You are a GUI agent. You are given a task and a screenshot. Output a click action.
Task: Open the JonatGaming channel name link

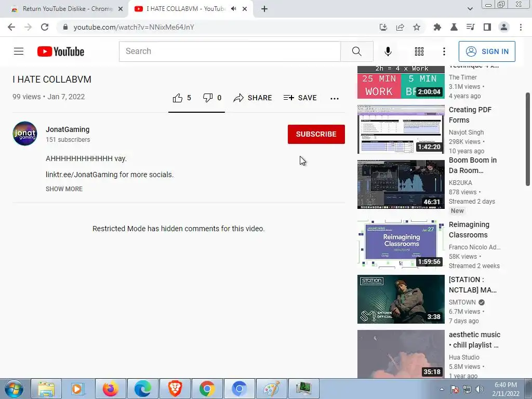coord(68,129)
